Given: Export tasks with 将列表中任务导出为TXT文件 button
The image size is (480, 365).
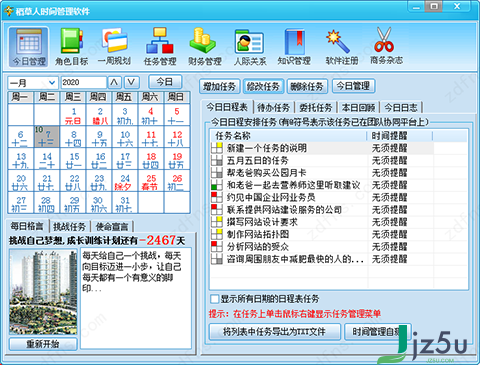Looking at the screenshot, I should click(x=275, y=331).
